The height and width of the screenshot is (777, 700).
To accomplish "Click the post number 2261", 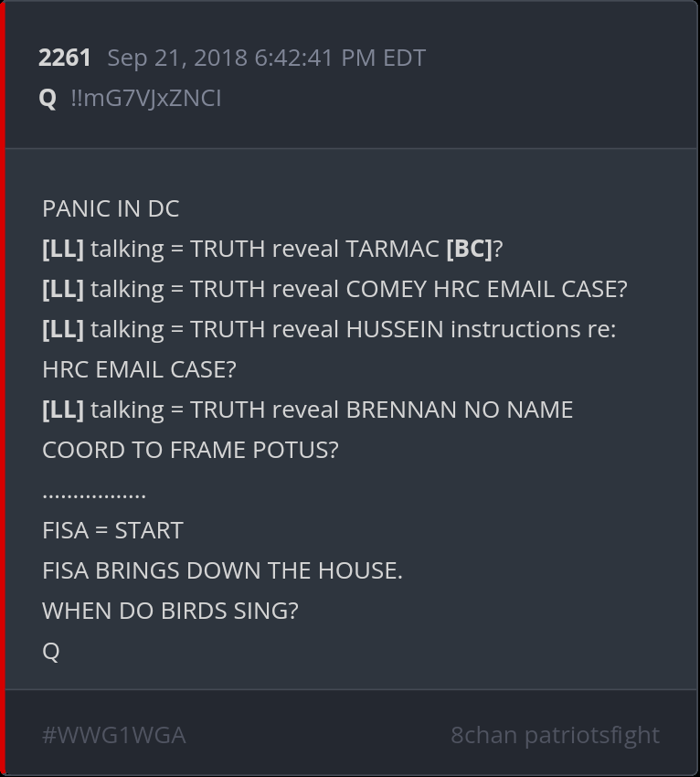I will (65, 58).
